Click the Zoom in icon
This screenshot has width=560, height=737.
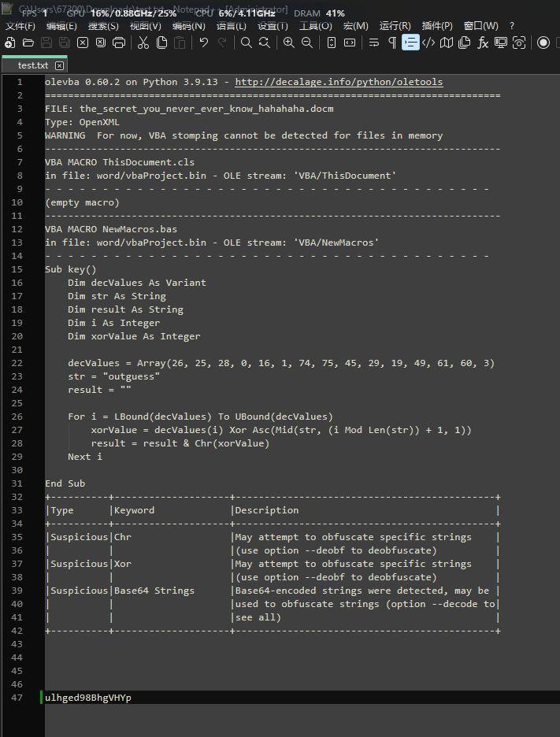pyautogui.click(x=288, y=43)
